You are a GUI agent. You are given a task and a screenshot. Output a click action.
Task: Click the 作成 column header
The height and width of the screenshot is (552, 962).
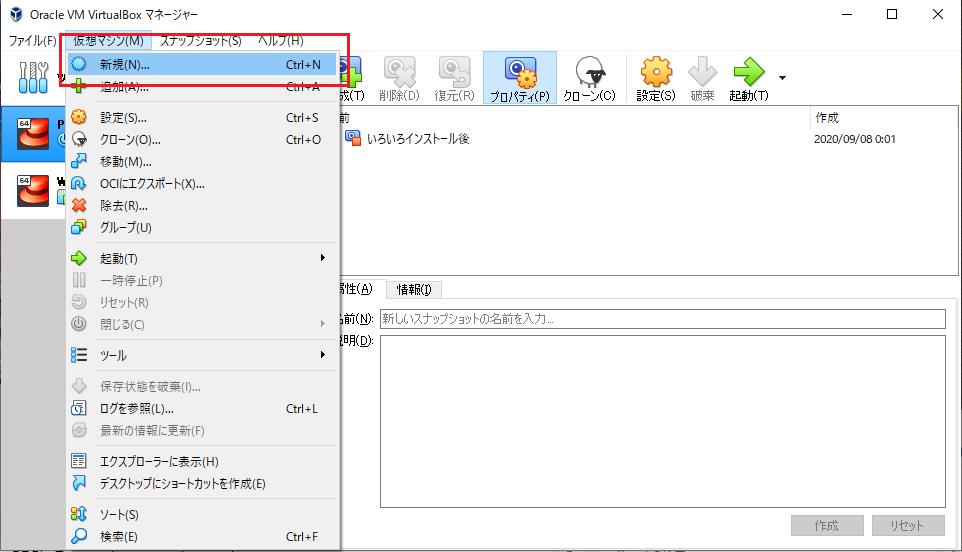tap(883, 118)
